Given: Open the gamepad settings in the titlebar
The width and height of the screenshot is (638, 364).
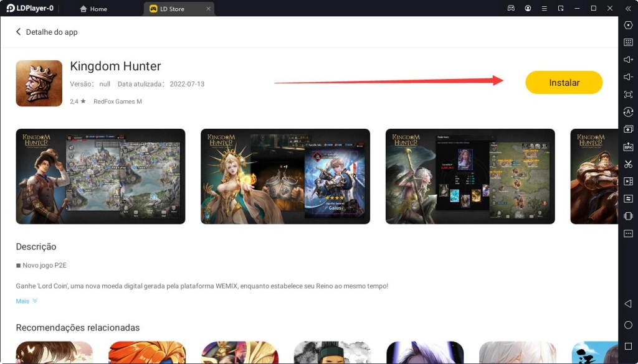Looking at the screenshot, I should [x=512, y=8].
